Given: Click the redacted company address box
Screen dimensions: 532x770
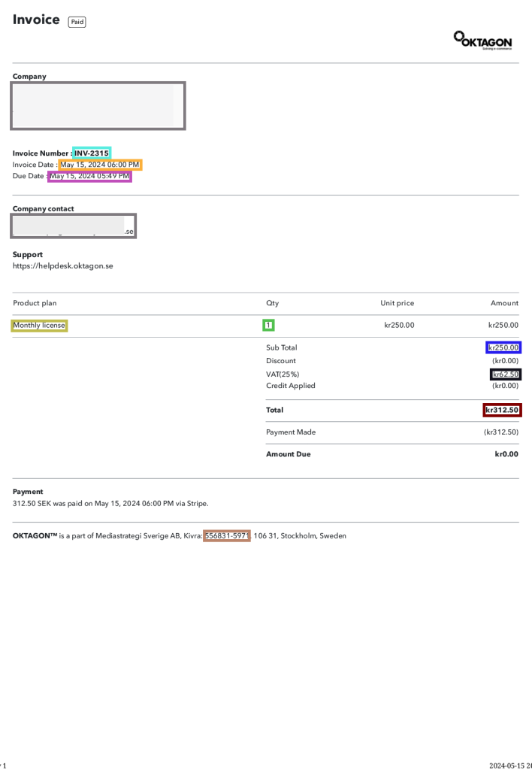Looking at the screenshot, I should pyautogui.click(x=98, y=105).
